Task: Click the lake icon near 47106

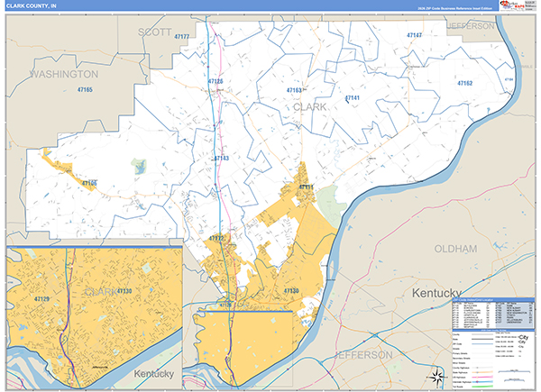Action: [138, 166]
